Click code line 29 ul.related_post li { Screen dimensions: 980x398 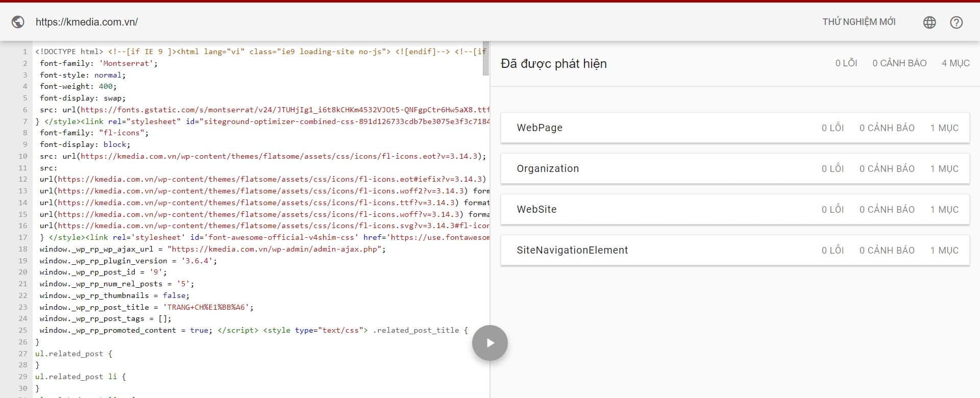[81, 377]
